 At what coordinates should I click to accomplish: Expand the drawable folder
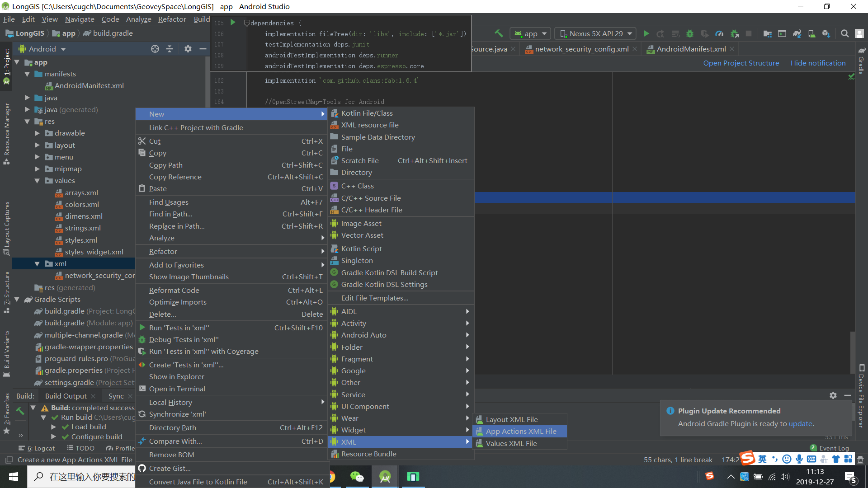click(x=37, y=133)
